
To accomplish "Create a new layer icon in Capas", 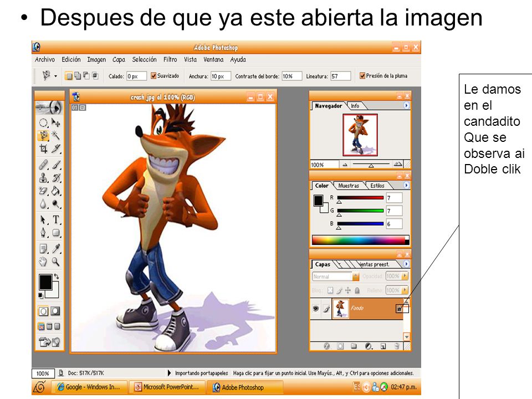I will pyautogui.click(x=383, y=346).
